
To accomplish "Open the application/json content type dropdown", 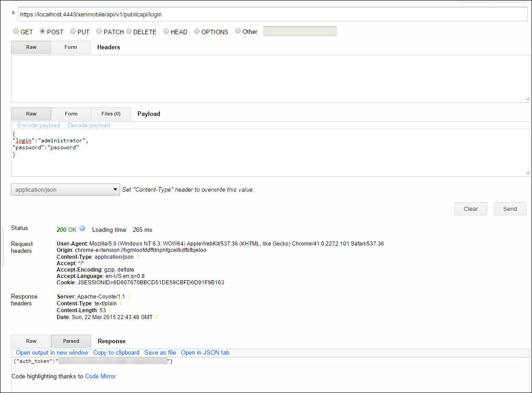I will tap(65, 189).
